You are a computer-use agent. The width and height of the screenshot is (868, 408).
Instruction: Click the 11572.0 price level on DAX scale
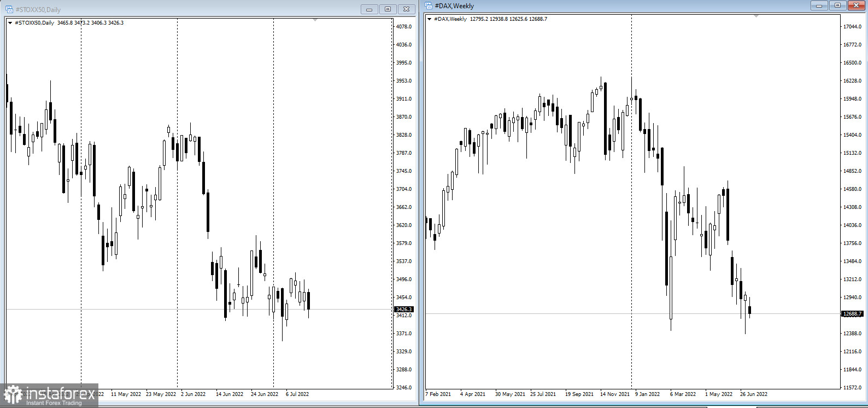point(852,388)
